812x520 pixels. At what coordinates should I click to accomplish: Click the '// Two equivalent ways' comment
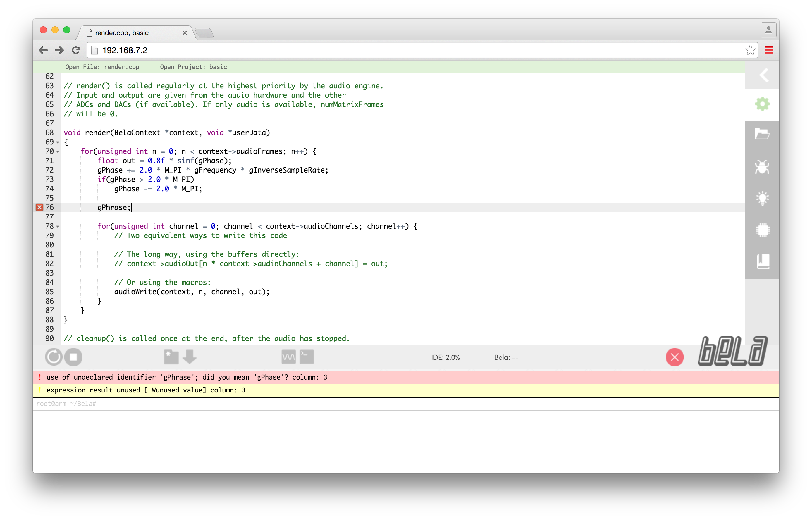click(201, 236)
